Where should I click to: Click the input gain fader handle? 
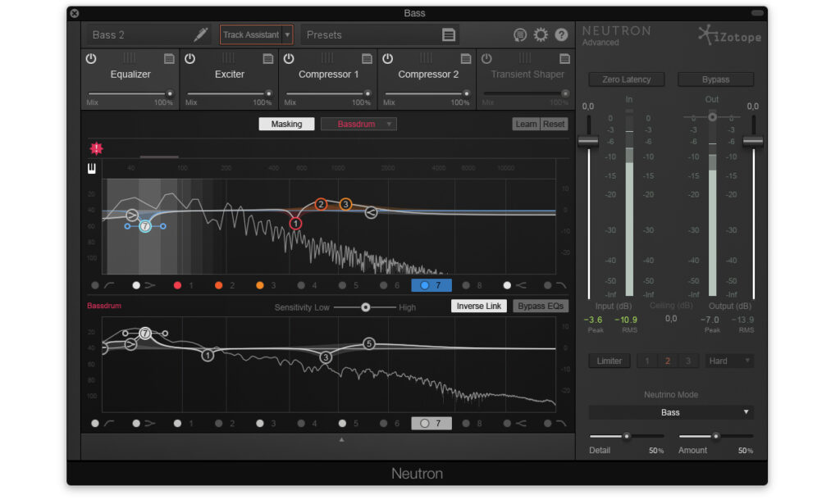pos(588,141)
